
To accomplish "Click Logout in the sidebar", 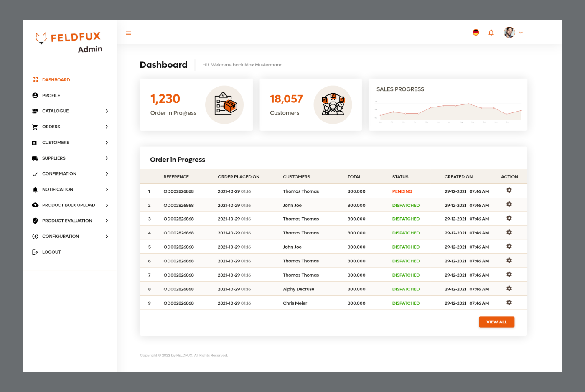I will pos(51,252).
